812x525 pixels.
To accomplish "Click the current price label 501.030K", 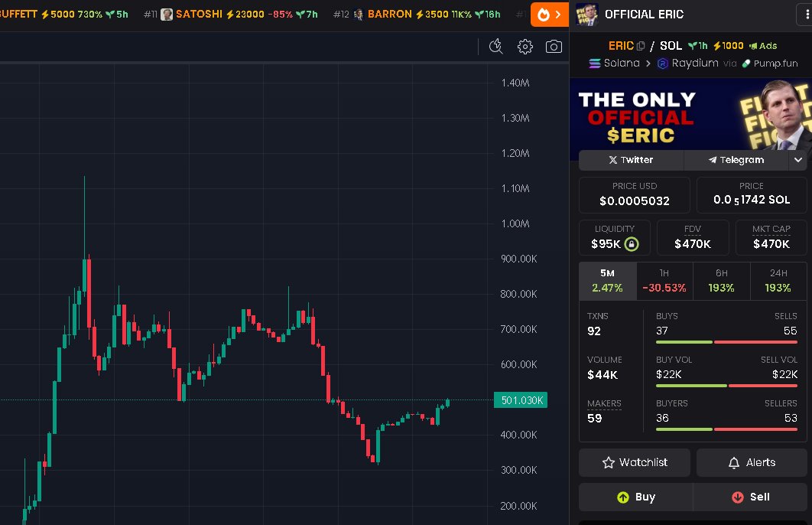I will coord(521,400).
